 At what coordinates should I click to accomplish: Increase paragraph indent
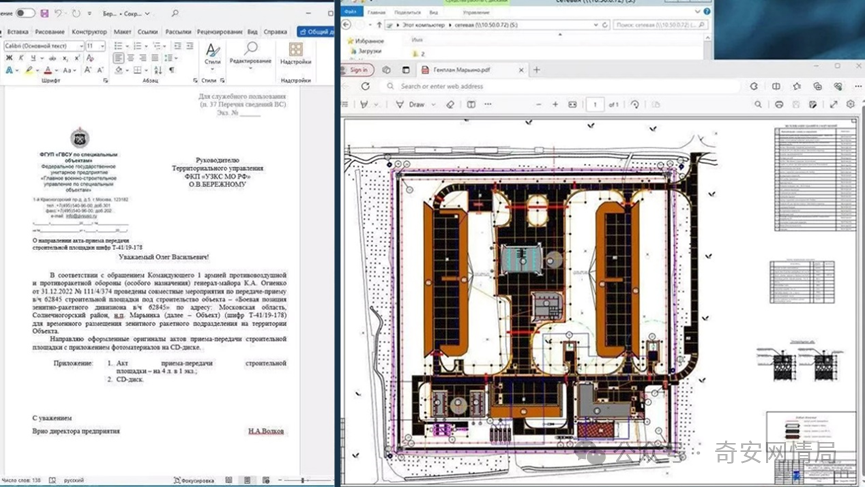point(190,46)
